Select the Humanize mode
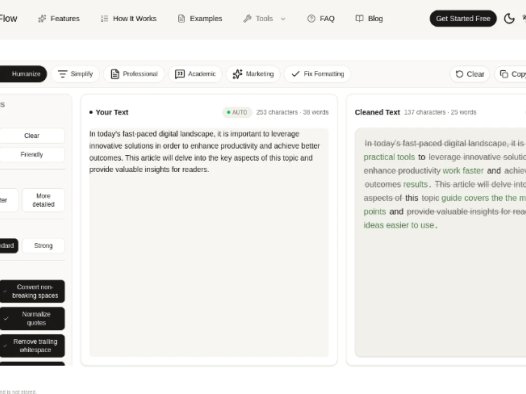The image size is (526, 394). 23,74
